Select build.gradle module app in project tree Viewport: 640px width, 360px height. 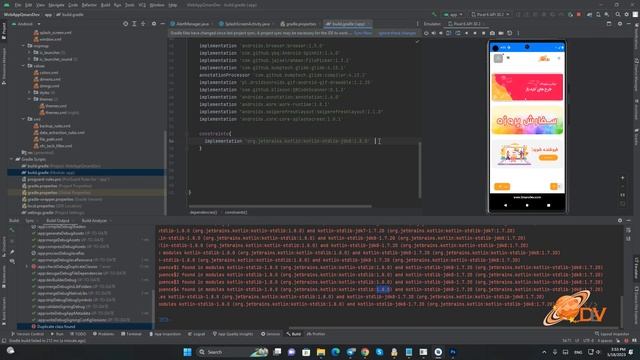coord(86,173)
